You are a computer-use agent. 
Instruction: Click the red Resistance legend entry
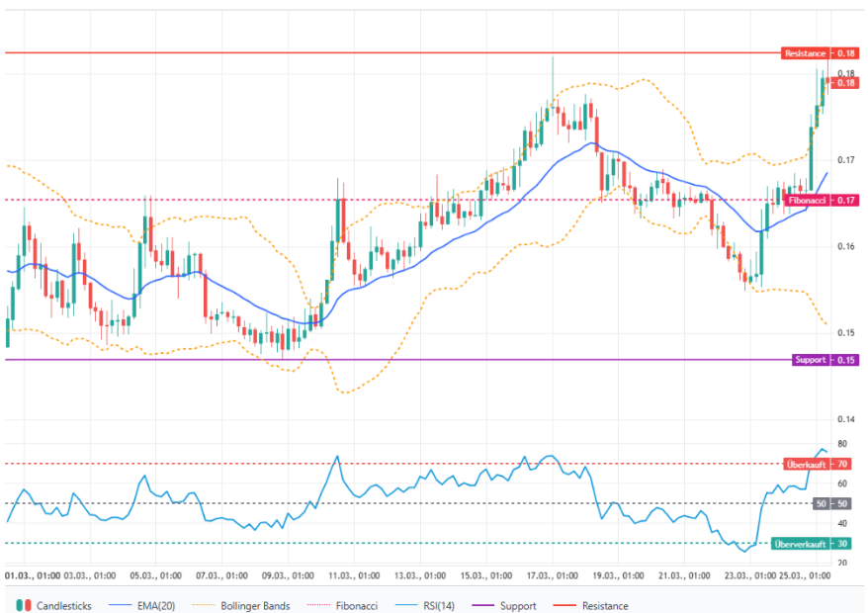599,605
